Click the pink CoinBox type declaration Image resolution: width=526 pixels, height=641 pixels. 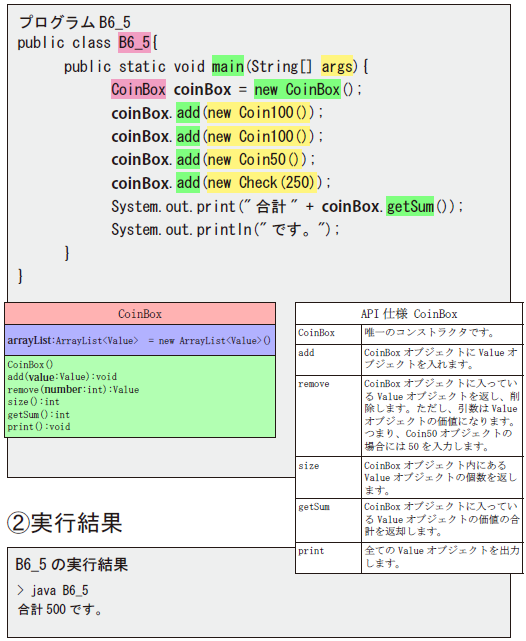tap(139, 89)
